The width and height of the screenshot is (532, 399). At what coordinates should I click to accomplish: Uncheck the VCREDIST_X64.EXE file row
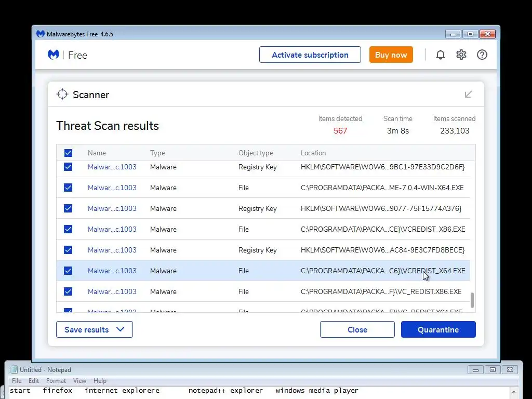click(x=68, y=271)
